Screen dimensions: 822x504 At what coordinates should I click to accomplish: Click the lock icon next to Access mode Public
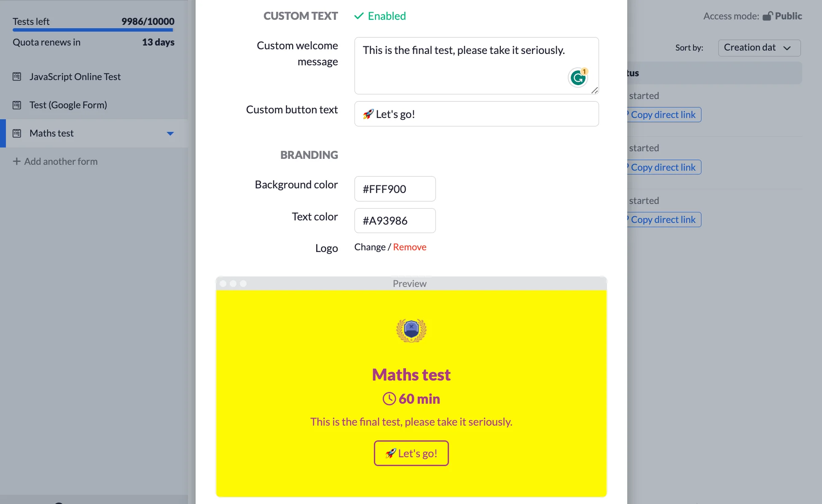point(768,15)
